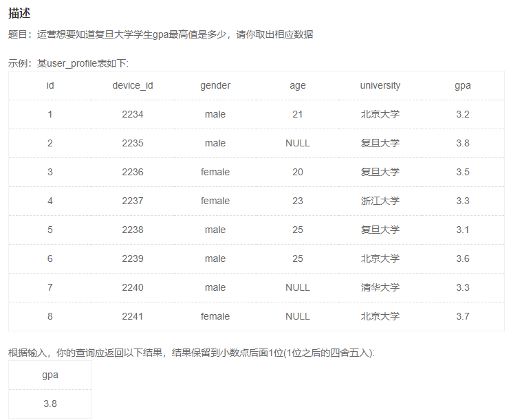
Task: Click device_id cell 2237
Action: 133,201
